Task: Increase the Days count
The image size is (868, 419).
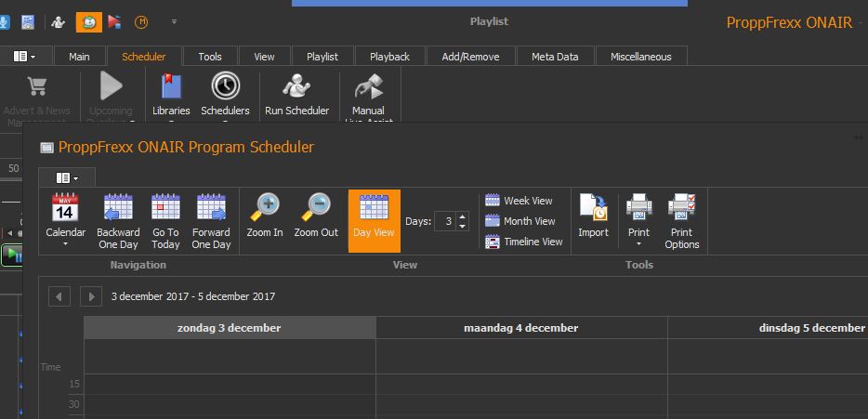Action: pos(463,216)
